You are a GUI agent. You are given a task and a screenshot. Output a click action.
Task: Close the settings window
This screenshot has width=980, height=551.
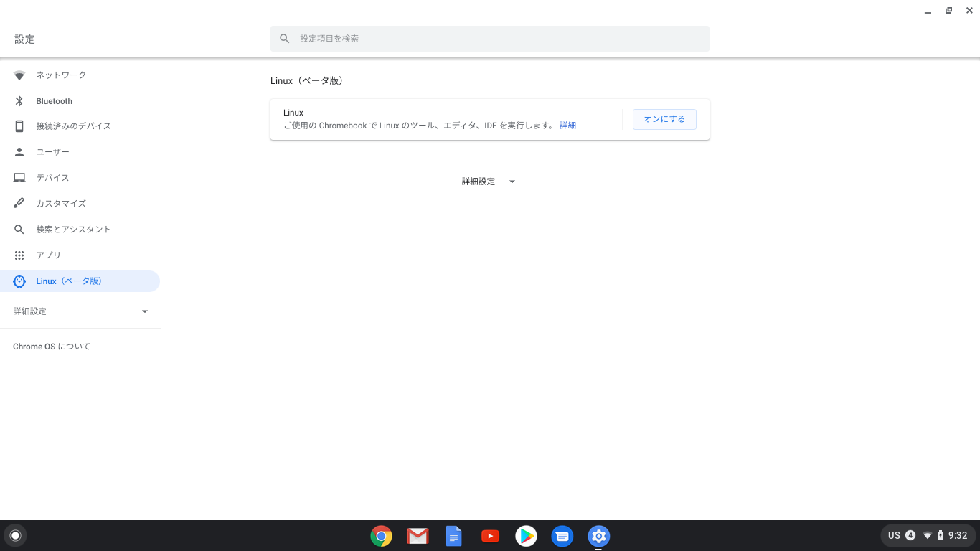969,11
